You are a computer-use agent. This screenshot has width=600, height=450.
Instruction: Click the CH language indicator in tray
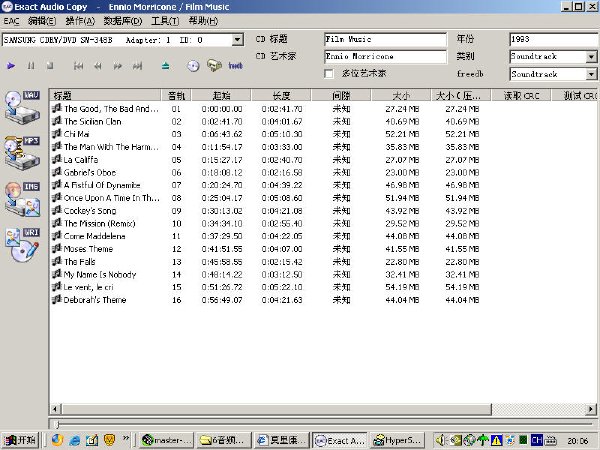(536, 440)
